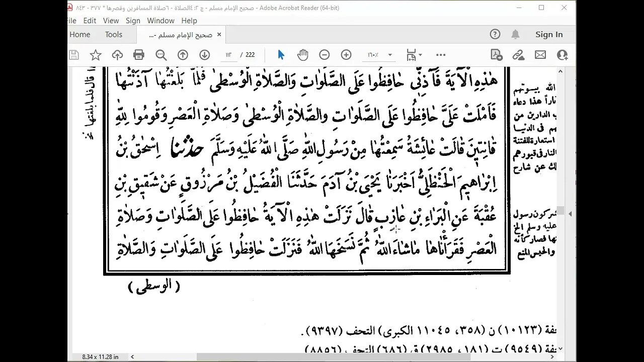Minimize the Acrobat Reader window

(x=519, y=8)
